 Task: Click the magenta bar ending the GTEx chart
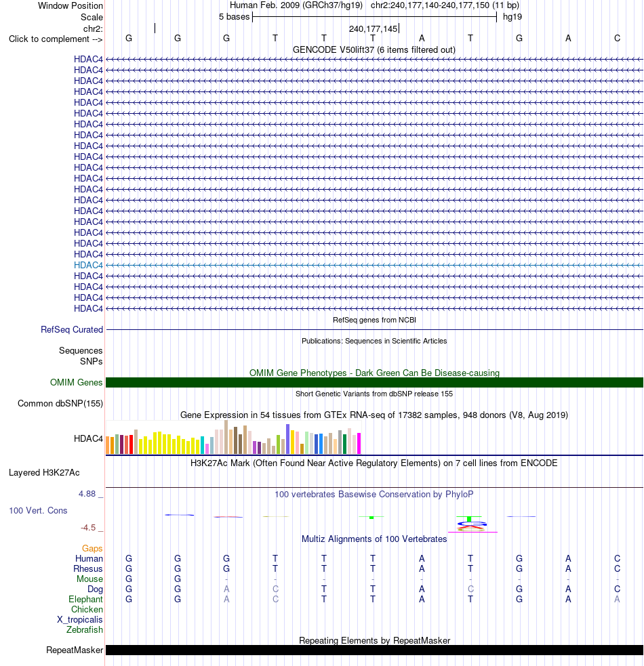[359, 443]
